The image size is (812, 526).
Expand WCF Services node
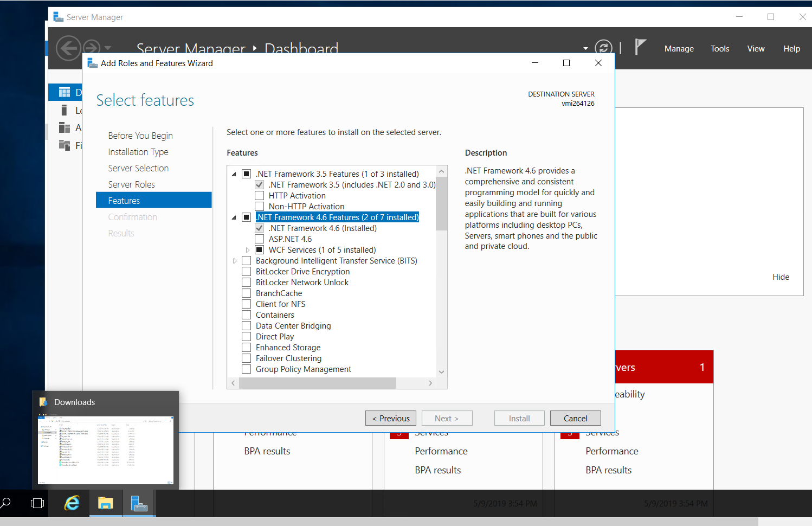pyautogui.click(x=248, y=250)
